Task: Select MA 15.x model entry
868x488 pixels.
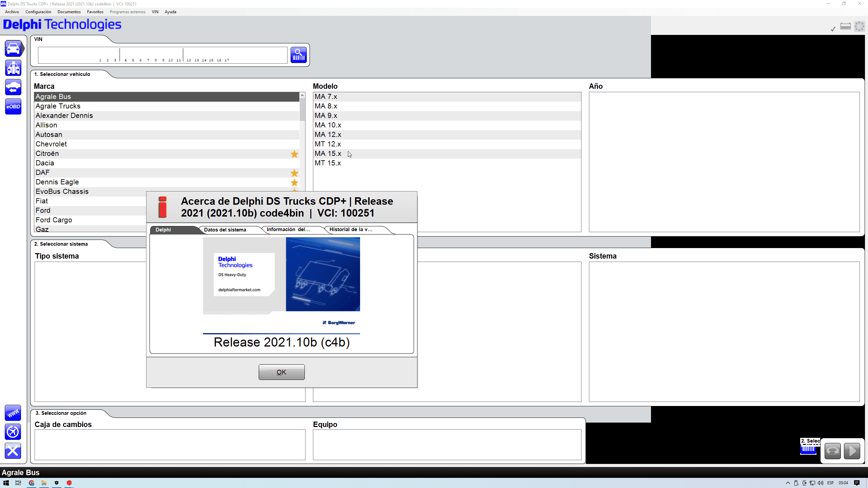Action: (x=328, y=154)
